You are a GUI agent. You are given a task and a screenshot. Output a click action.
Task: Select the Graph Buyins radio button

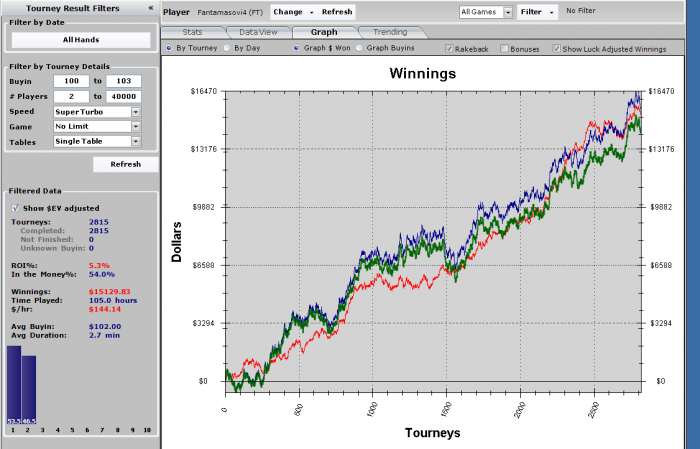pyautogui.click(x=359, y=48)
